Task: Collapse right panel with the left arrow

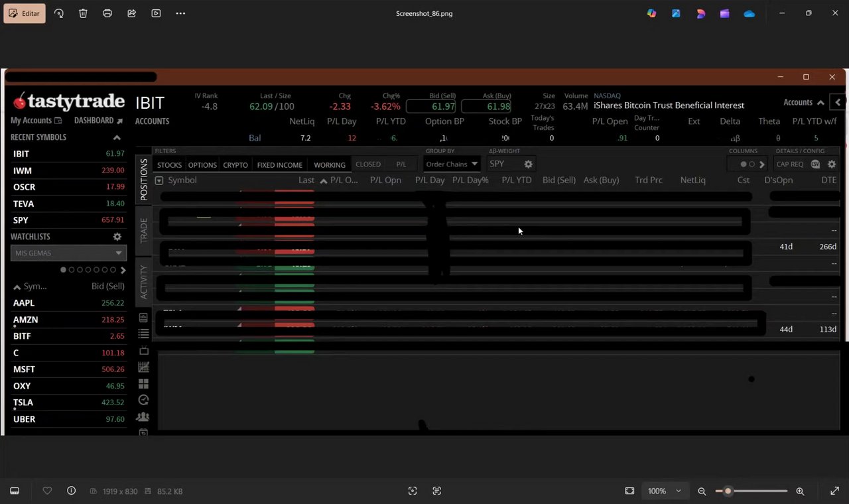Action: [838, 103]
